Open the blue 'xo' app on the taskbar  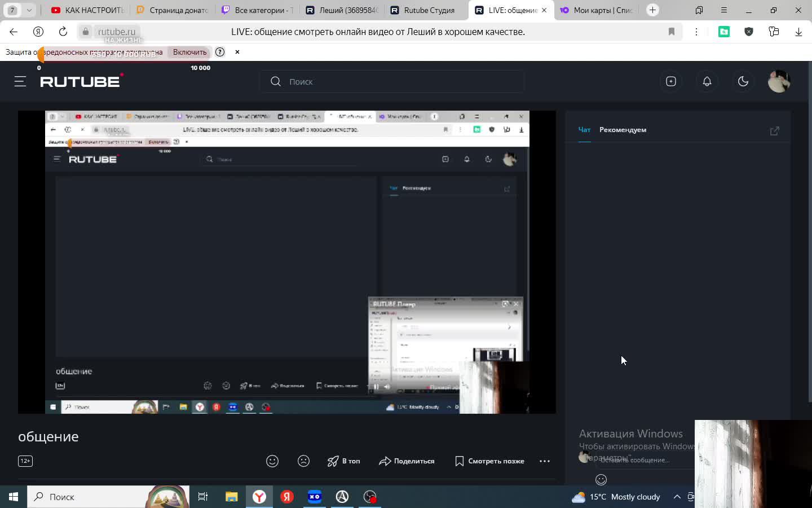[315, 497]
